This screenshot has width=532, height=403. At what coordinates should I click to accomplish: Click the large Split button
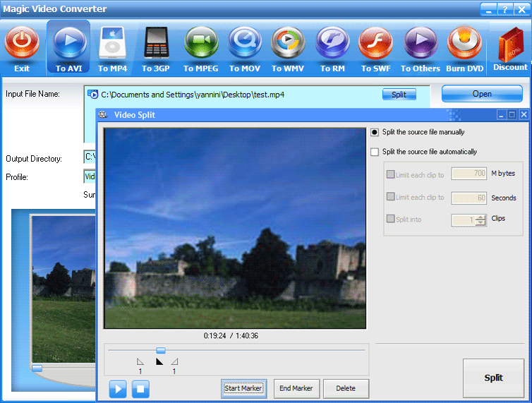coord(493,378)
